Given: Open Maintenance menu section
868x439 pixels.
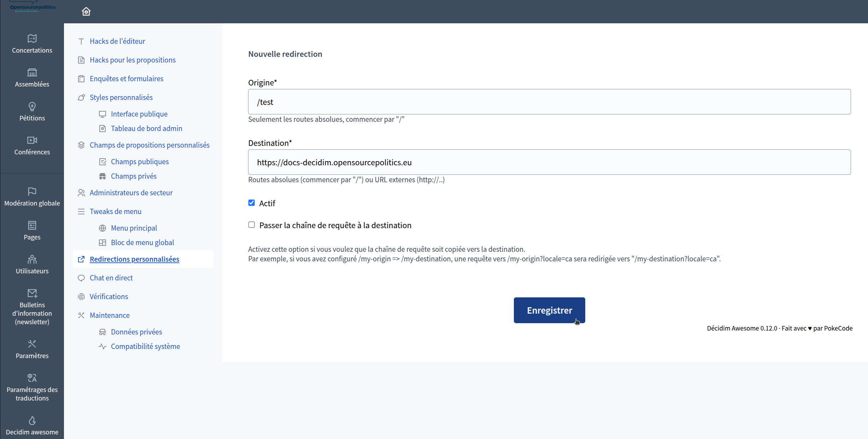Looking at the screenshot, I should point(110,315).
